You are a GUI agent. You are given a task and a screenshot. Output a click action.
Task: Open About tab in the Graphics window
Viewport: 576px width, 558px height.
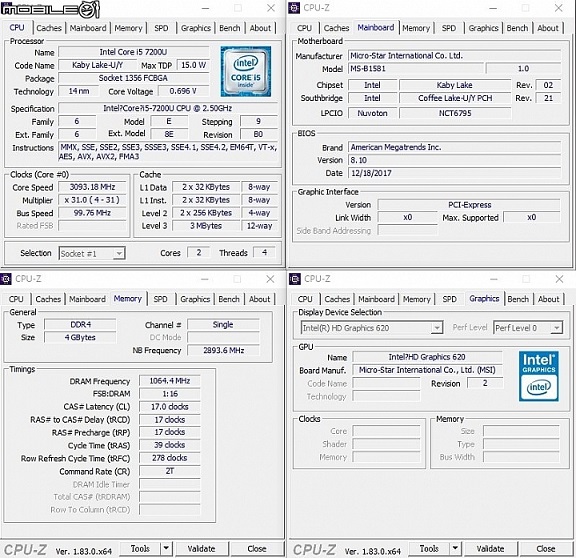click(548, 299)
